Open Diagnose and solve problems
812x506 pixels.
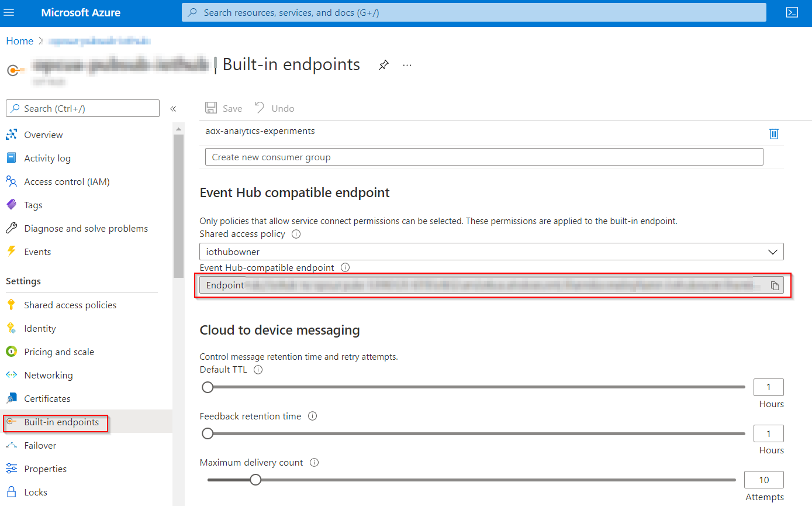(86, 228)
